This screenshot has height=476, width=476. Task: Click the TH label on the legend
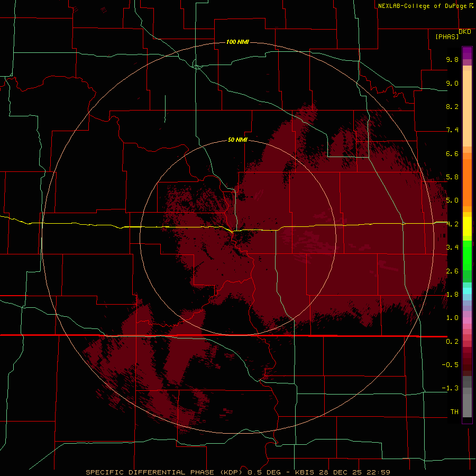tap(454, 412)
